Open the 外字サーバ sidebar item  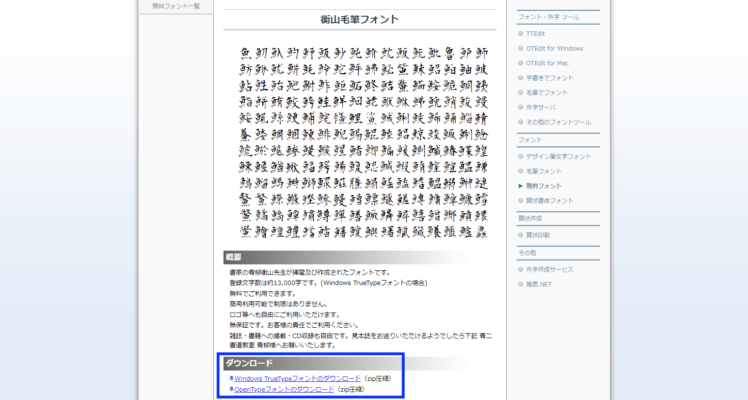click(543, 107)
